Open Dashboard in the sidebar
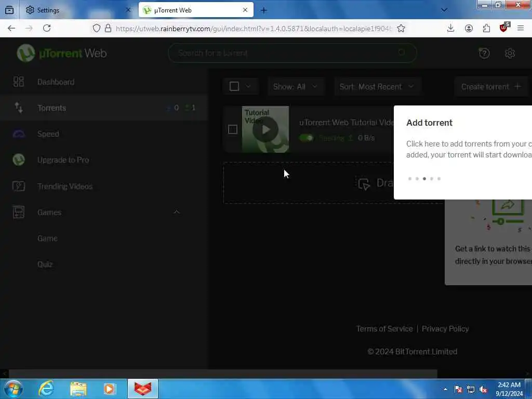 click(x=56, y=82)
